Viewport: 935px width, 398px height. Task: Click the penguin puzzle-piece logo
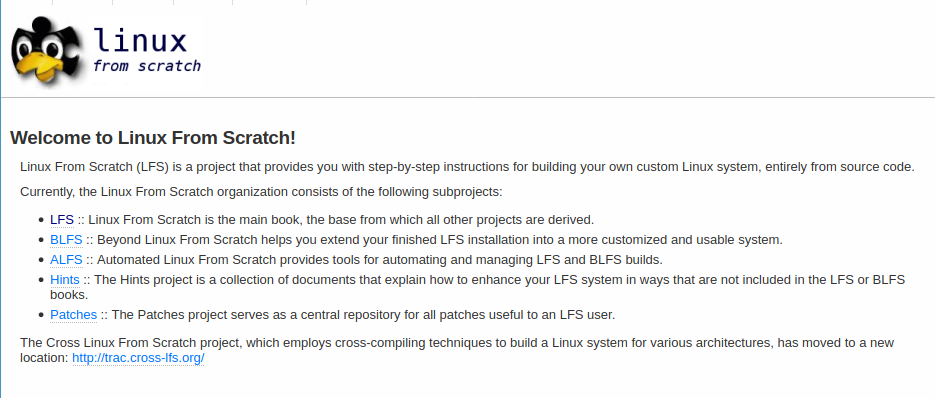pos(45,53)
